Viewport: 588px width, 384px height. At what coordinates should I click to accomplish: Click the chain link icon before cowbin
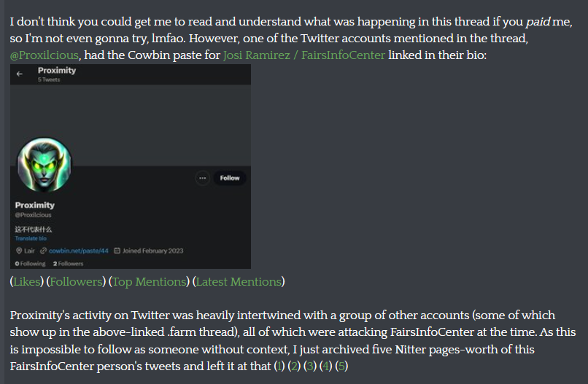tap(44, 251)
